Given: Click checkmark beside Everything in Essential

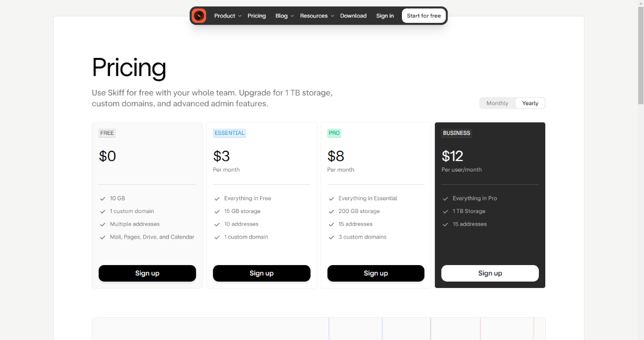Looking at the screenshot, I should tap(331, 199).
